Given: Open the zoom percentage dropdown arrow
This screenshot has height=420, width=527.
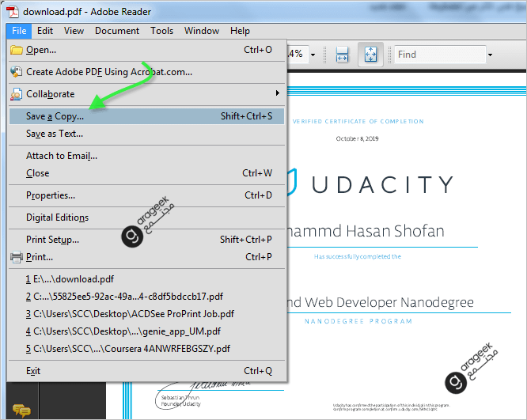Looking at the screenshot, I should (x=313, y=55).
